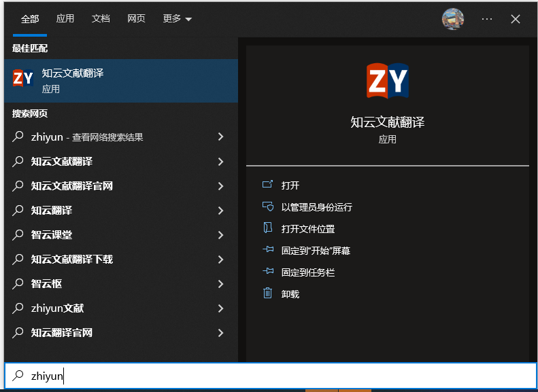The height and width of the screenshot is (392, 538).
Task: Click the large ZY app logo in details pane
Action: click(x=388, y=81)
